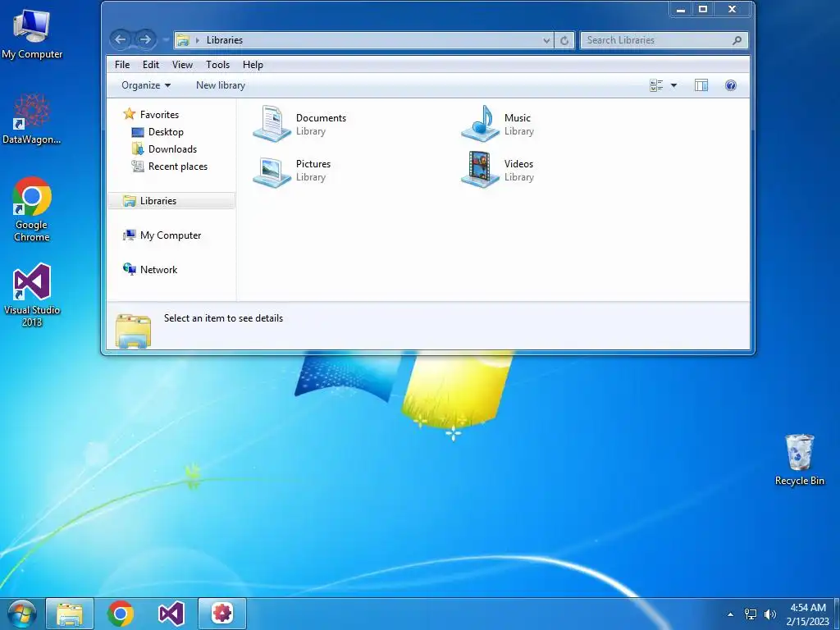840x630 pixels.
Task: Click the libraries icon in address bar
Action: point(183,40)
